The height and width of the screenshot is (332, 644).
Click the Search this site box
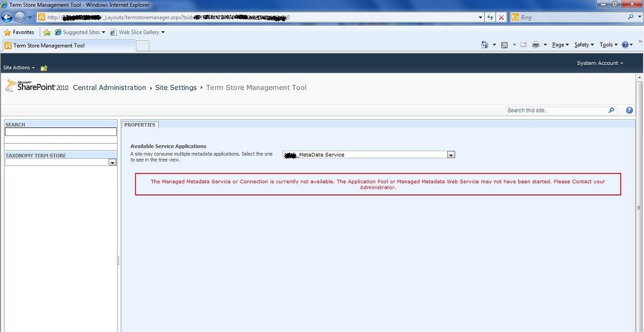click(x=556, y=110)
